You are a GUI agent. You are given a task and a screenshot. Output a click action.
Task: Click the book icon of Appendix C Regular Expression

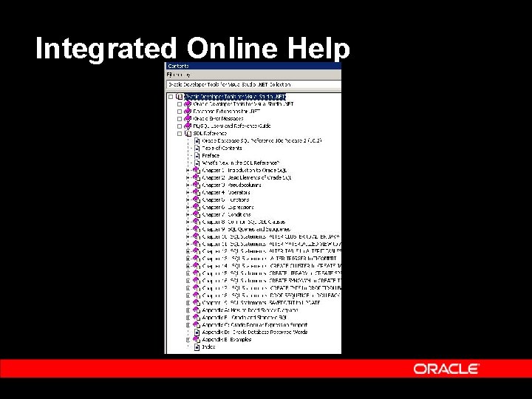[197, 325]
